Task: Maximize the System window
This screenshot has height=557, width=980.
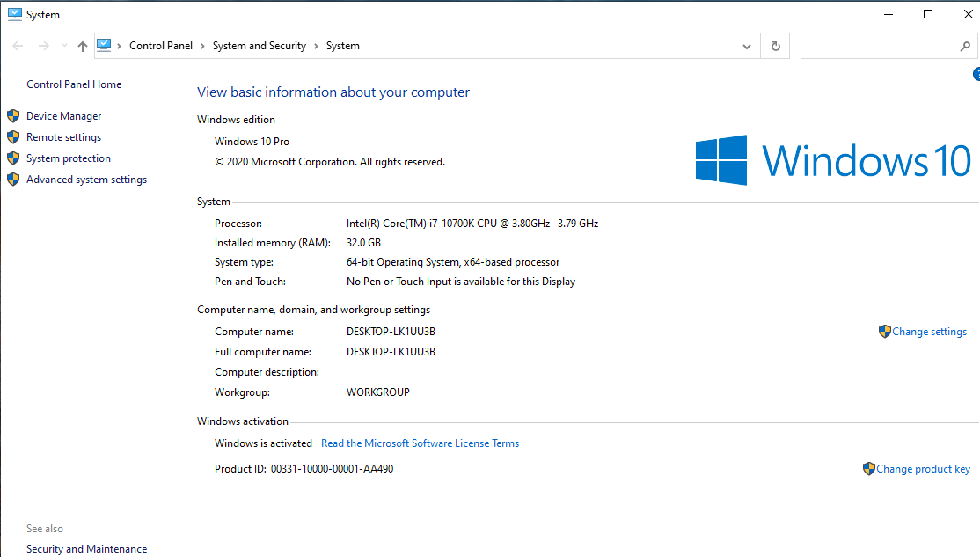Action: pyautogui.click(x=928, y=14)
